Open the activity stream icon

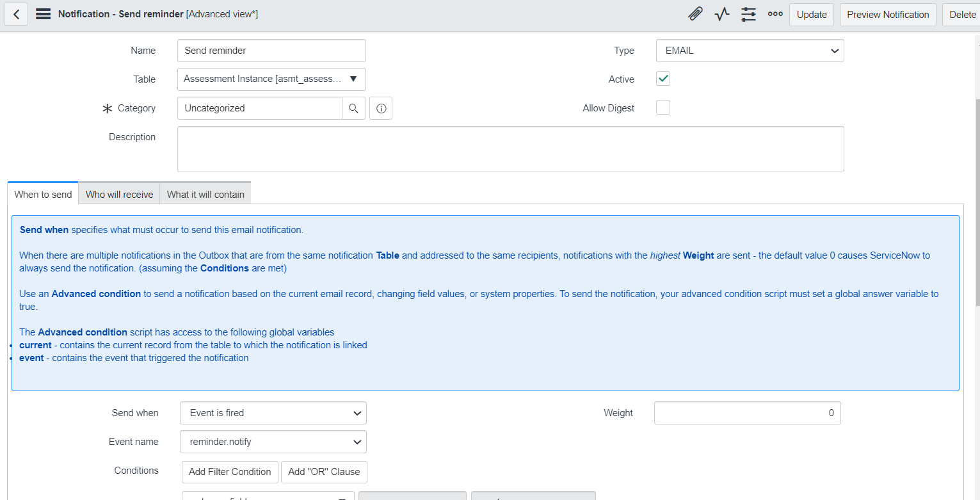tap(721, 13)
